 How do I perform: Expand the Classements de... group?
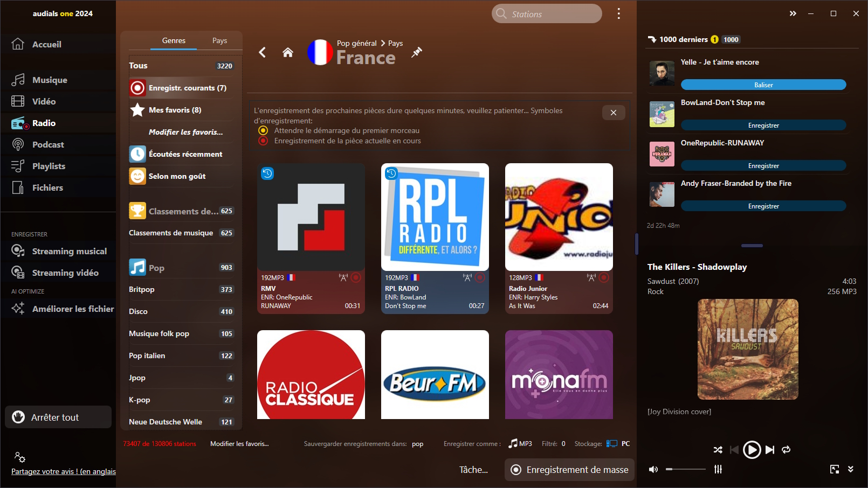pyautogui.click(x=181, y=211)
